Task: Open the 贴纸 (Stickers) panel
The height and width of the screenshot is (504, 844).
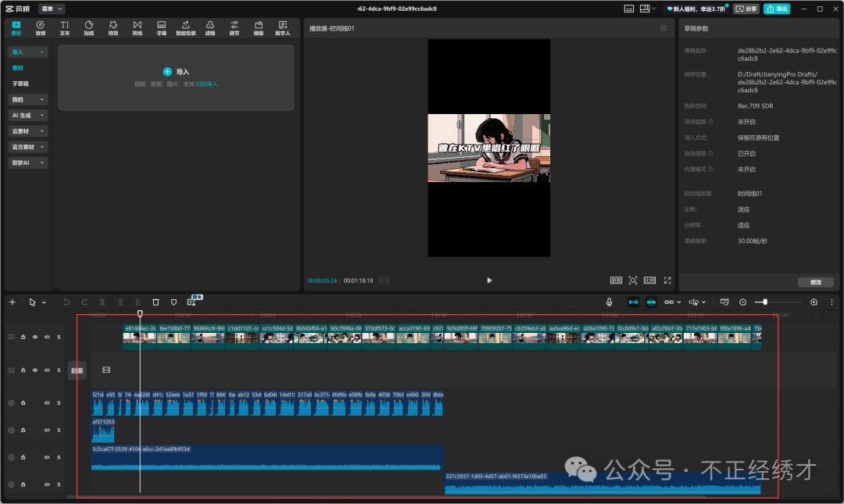Action: coord(89,28)
